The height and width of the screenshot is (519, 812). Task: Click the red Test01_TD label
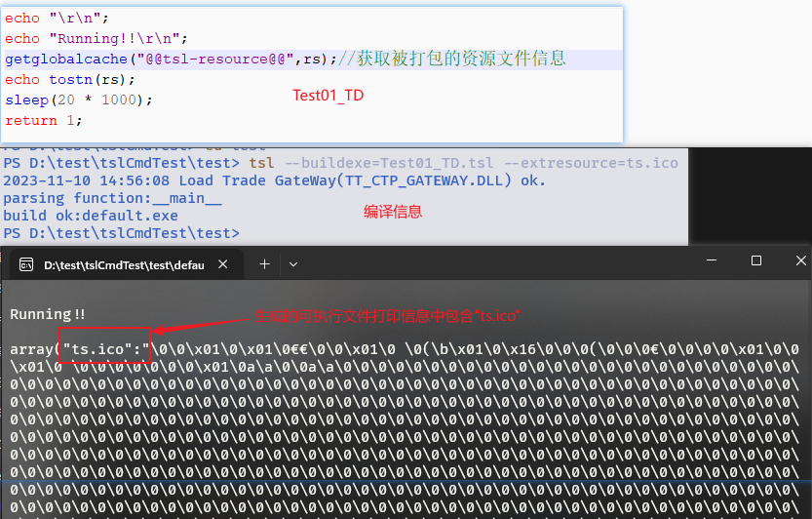(328, 96)
